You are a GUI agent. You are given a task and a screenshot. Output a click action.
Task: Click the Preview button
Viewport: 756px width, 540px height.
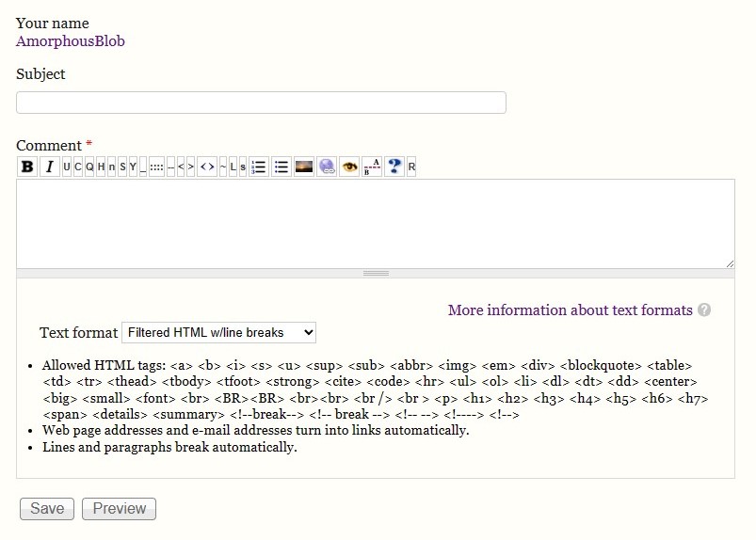119,508
